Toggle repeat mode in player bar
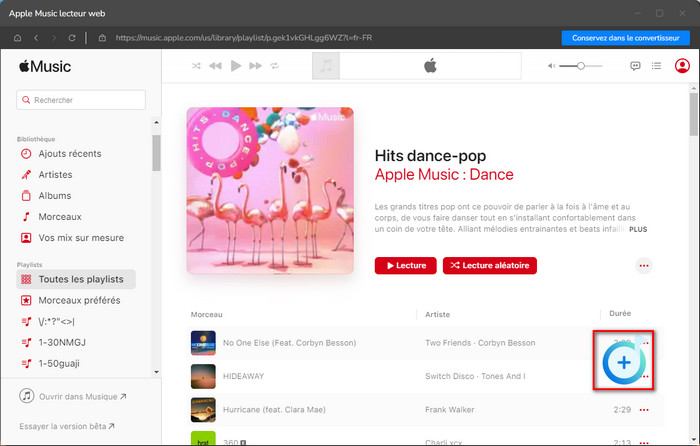The height and width of the screenshot is (446, 700). point(275,66)
